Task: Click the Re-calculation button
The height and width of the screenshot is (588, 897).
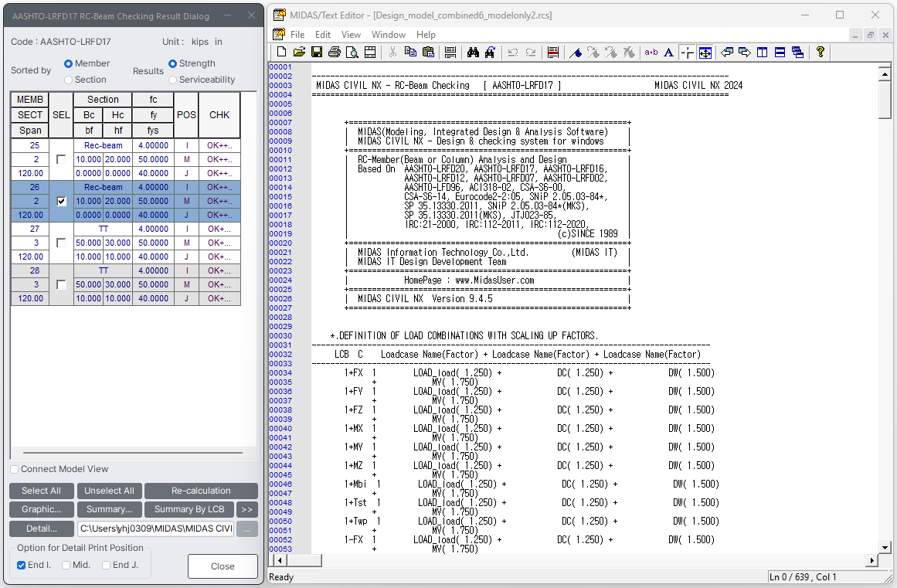Action: tap(201, 491)
